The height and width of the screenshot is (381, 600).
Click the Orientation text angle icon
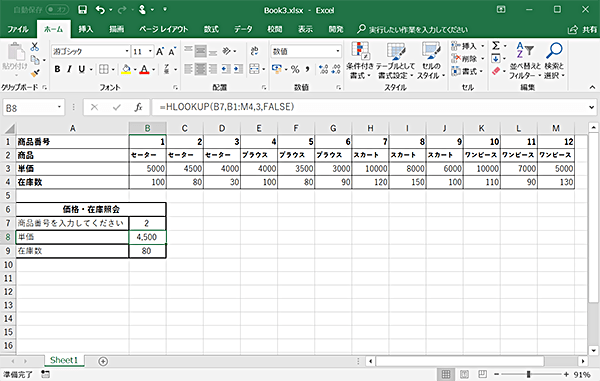tap(227, 51)
